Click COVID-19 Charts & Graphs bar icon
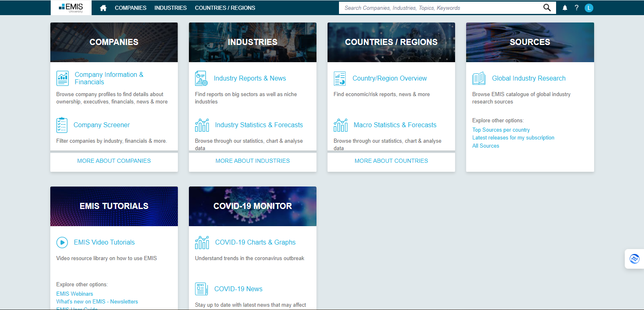This screenshot has width=644, height=310. click(x=202, y=243)
